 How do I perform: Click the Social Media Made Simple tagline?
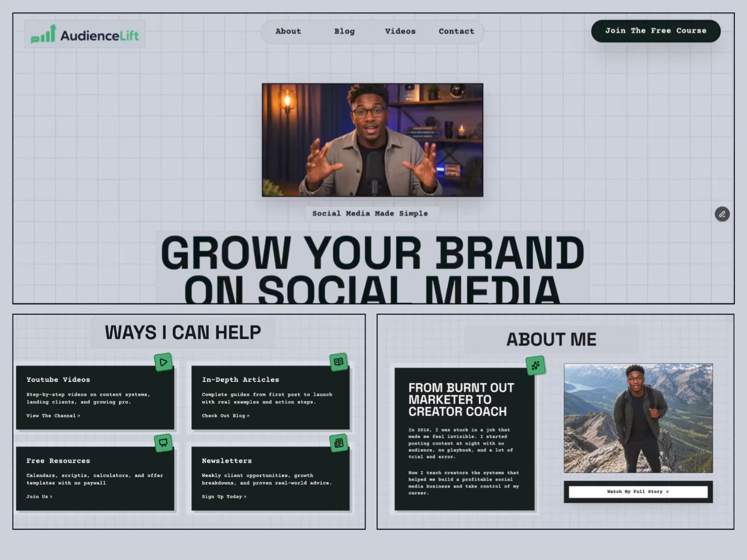tap(370, 213)
